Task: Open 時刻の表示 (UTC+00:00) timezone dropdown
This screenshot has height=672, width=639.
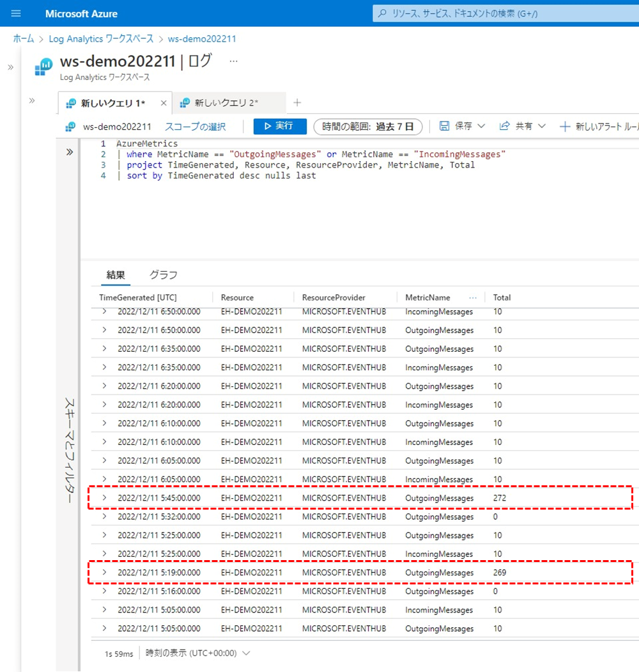Action: tap(197, 653)
